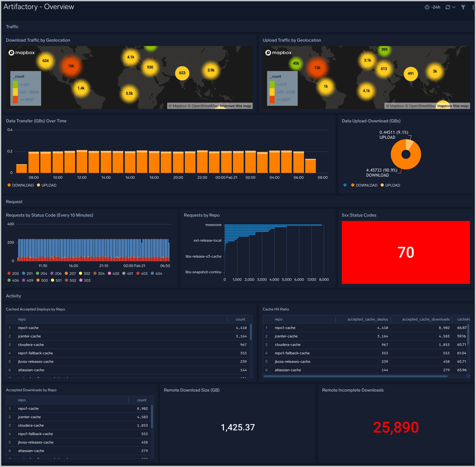The height and width of the screenshot is (467, 476).
Task: Sort Cache Hit Ratio by accepted_cache_downloads
Action: (x=426, y=319)
